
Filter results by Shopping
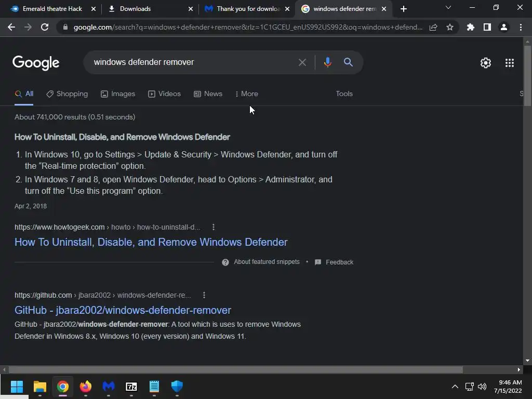pyautogui.click(x=67, y=94)
